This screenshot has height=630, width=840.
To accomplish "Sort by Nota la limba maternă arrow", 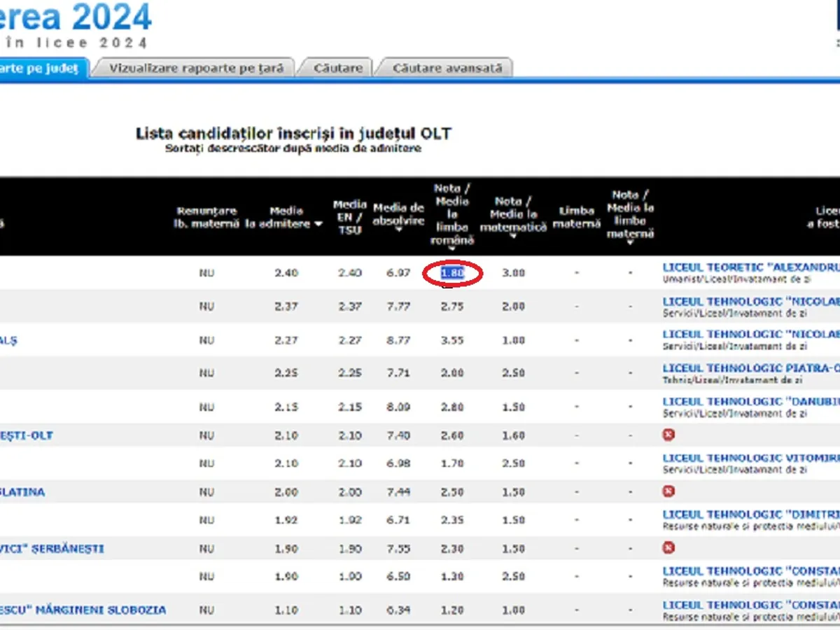I will (630, 243).
